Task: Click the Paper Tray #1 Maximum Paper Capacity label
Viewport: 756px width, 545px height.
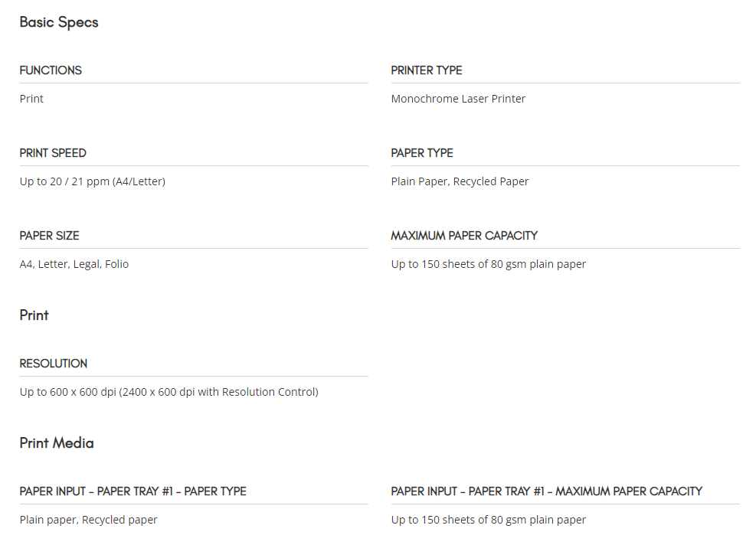Action: click(546, 491)
